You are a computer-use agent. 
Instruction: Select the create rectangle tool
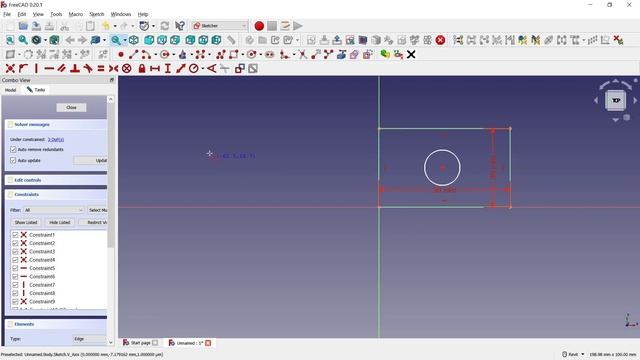tap(233, 54)
